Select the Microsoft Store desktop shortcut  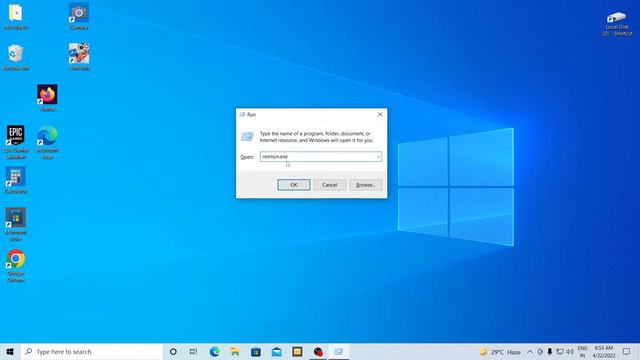tap(16, 224)
